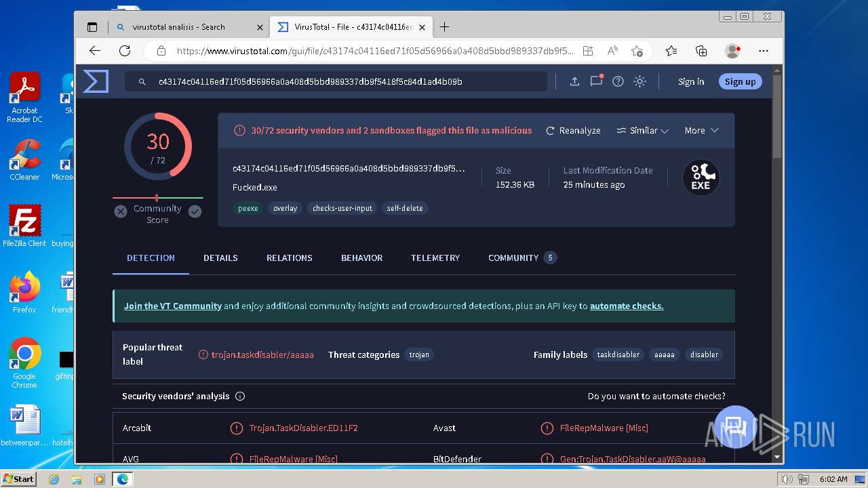Close the VirusTotal File tab

click(x=422, y=27)
